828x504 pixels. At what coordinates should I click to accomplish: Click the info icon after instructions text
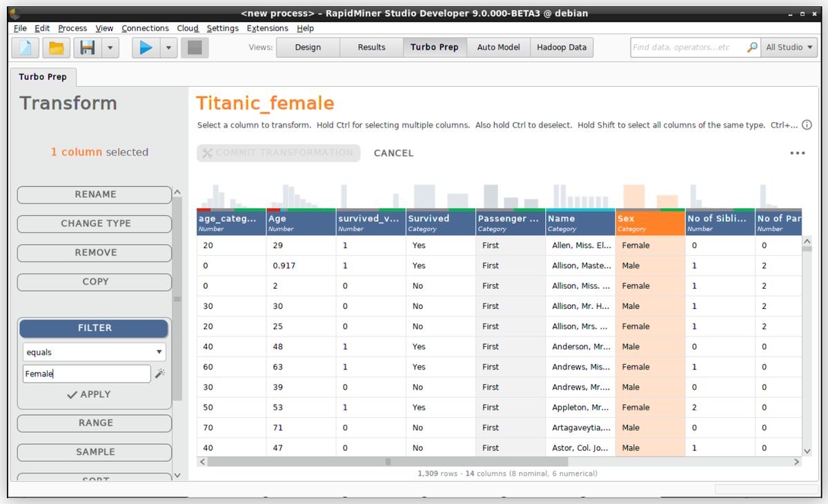[x=807, y=125]
